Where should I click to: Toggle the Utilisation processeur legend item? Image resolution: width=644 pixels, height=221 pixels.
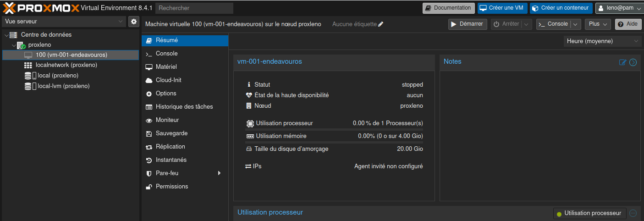pos(589,213)
